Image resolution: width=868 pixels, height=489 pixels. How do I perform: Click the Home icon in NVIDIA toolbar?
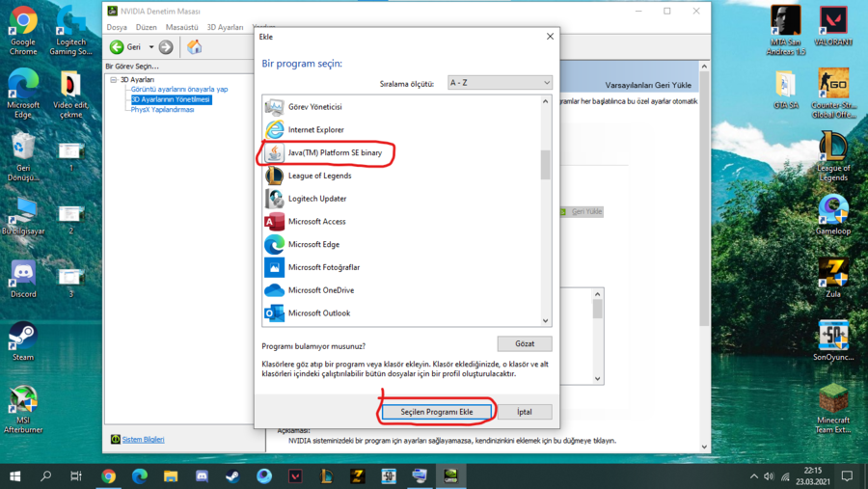[195, 46]
